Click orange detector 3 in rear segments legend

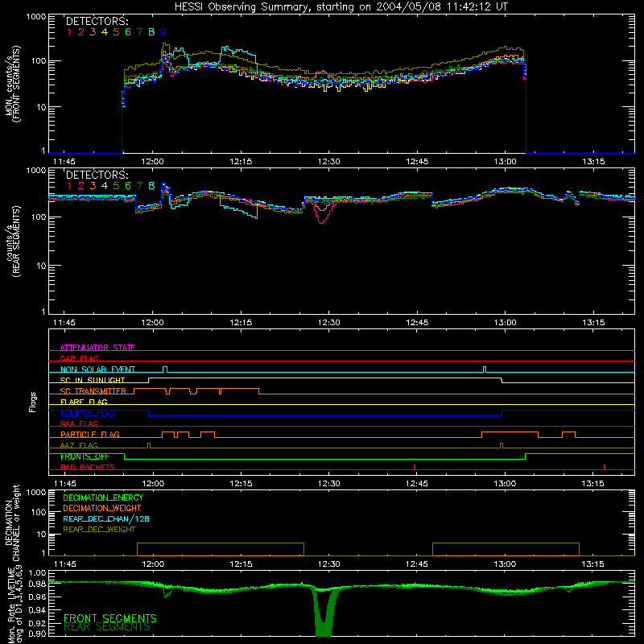tap(93, 186)
